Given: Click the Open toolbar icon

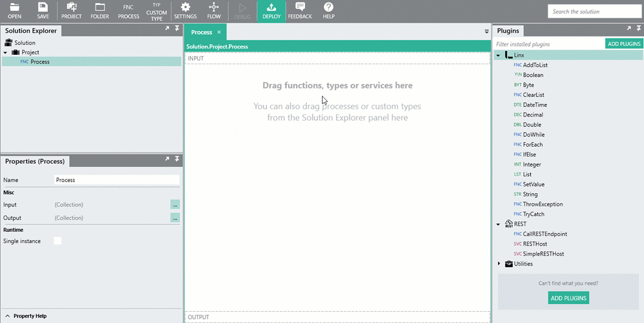Looking at the screenshot, I should 14,11.
